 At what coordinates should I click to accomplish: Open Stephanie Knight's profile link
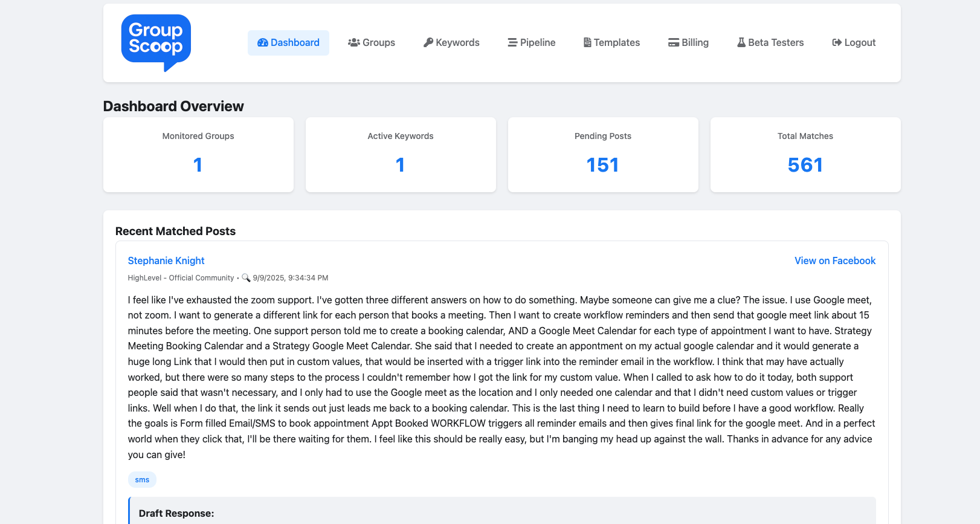[166, 260]
